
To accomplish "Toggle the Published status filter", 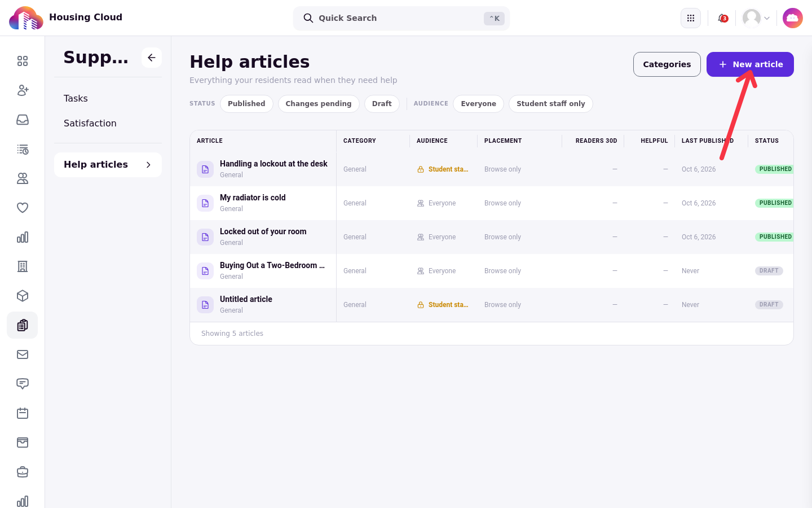I will pos(246,104).
